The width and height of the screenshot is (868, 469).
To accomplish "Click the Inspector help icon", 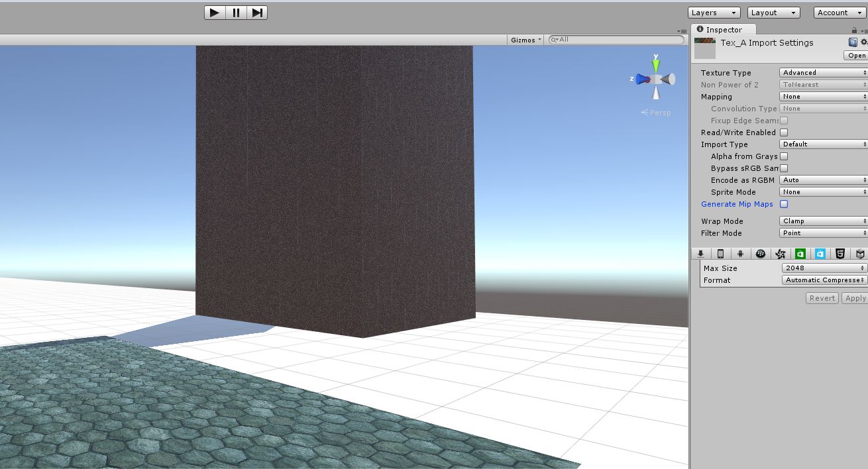I will click(x=851, y=42).
